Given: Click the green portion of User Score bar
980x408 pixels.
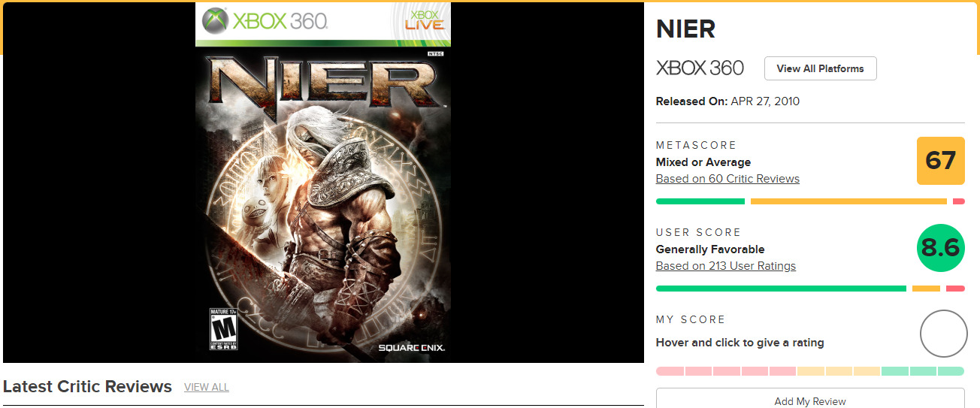Looking at the screenshot, I should click(x=781, y=289).
